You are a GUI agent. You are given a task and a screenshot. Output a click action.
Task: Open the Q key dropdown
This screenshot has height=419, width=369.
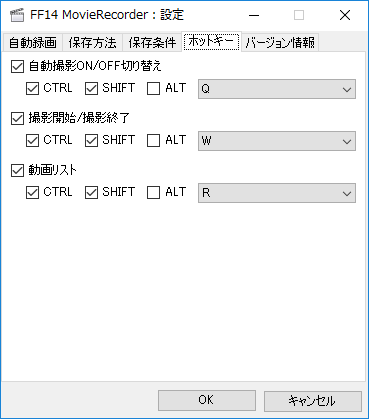[277, 89]
